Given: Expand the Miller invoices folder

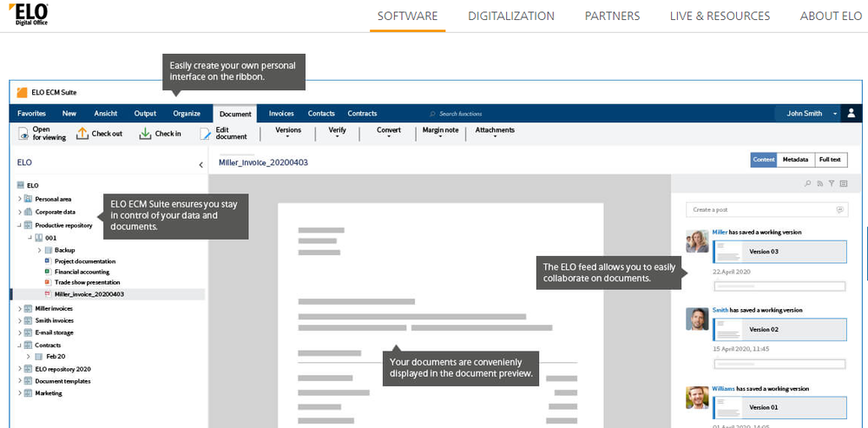Looking at the screenshot, I should [x=19, y=308].
